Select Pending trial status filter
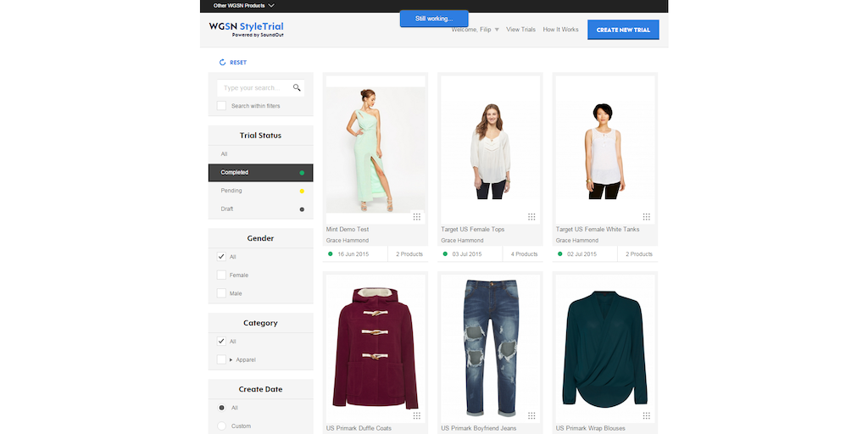This screenshot has width=868, height=434. click(261, 191)
